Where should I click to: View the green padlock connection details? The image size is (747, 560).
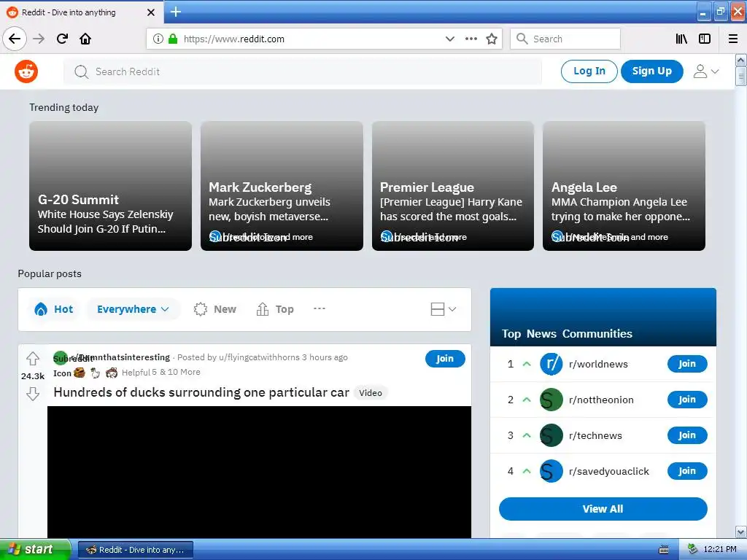pos(172,39)
